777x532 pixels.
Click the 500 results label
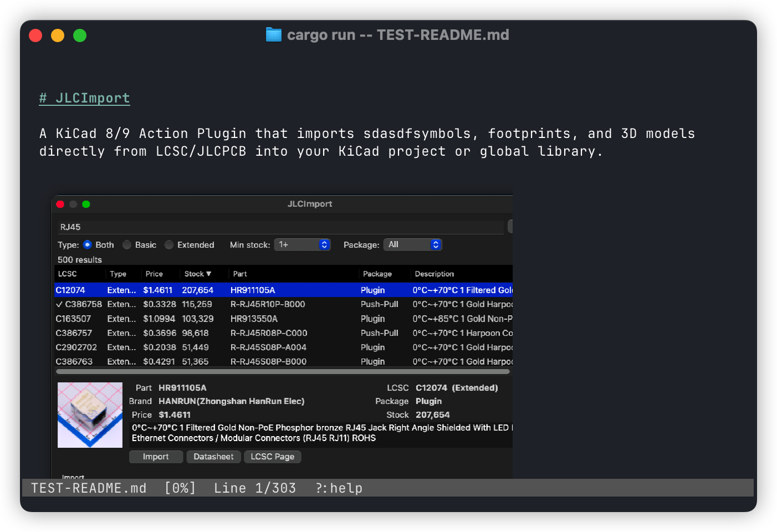pyautogui.click(x=80, y=260)
